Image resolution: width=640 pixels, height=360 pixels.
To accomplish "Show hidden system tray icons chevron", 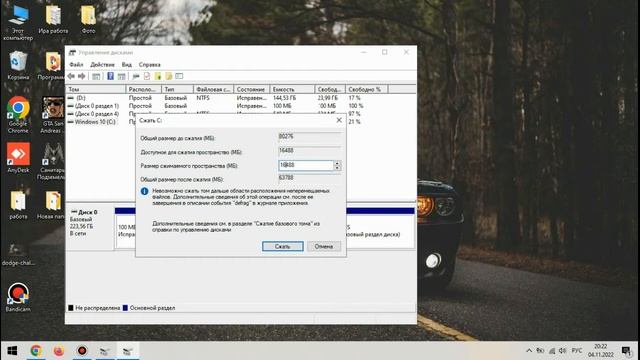I will point(529,351).
